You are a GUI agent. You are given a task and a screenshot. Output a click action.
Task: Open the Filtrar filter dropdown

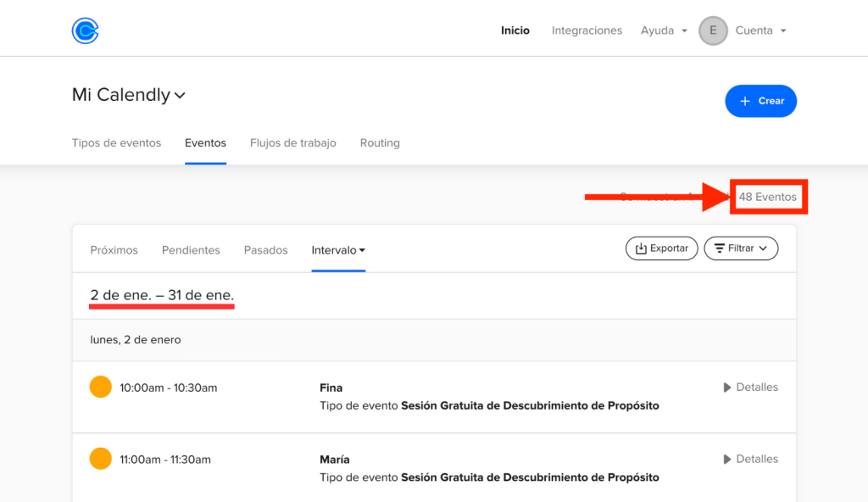(741, 248)
